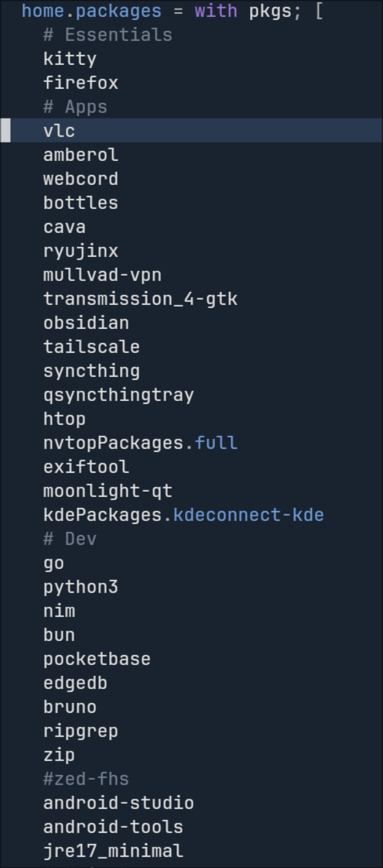383x868 pixels.
Task: Place cursor on python3 line
Action: pyautogui.click(x=80, y=587)
